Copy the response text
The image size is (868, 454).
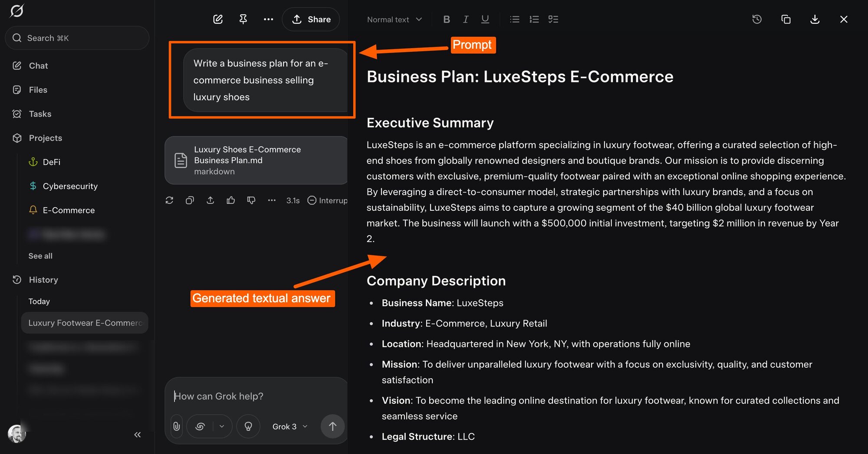190,200
